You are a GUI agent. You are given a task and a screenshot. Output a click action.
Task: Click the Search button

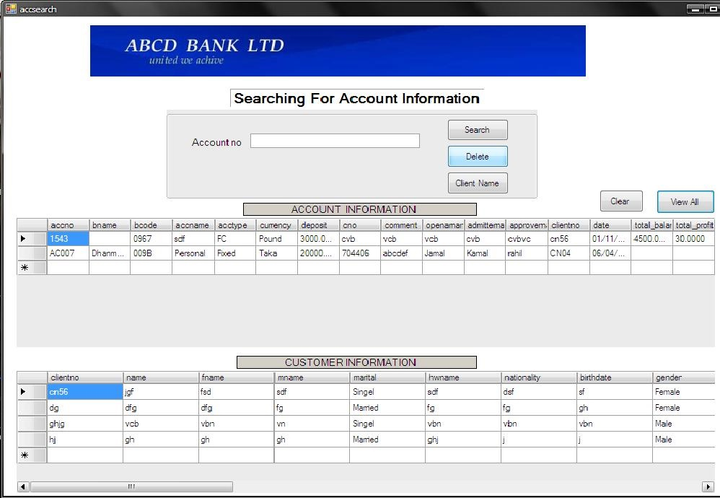(478, 130)
